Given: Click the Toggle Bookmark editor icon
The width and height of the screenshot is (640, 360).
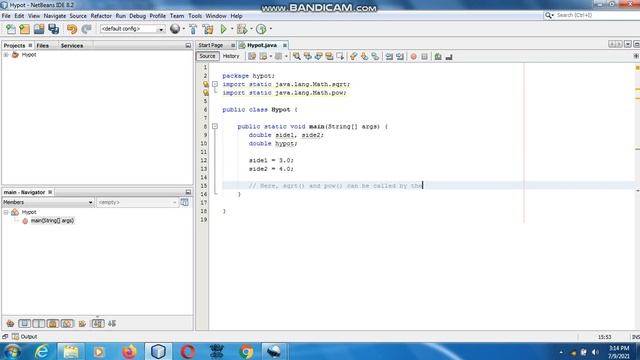Looking at the screenshot, I should click(375, 56).
